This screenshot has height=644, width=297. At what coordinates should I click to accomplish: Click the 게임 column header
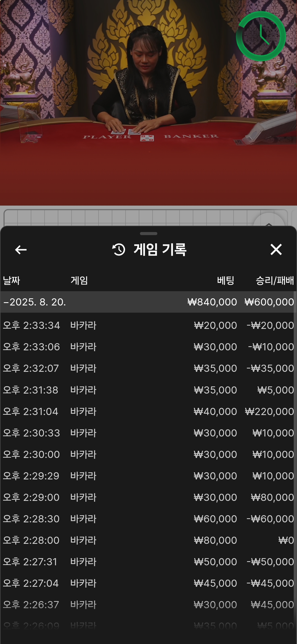pyautogui.click(x=79, y=280)
